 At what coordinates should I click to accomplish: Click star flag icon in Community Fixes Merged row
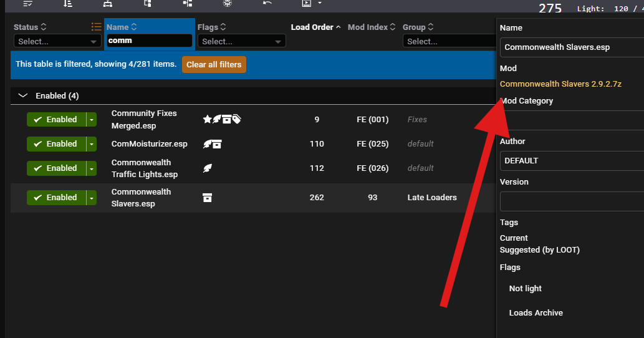(208, 120)
